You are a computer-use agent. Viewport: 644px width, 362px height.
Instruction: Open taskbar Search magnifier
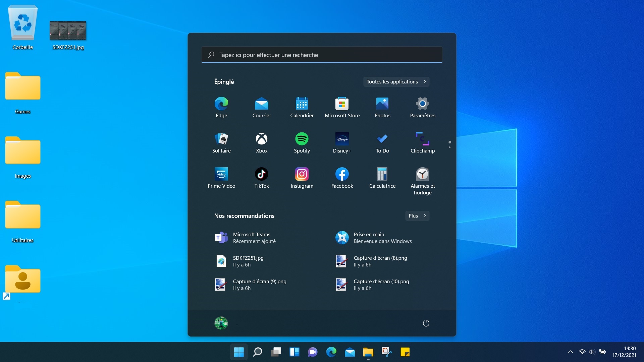(257, 352)
